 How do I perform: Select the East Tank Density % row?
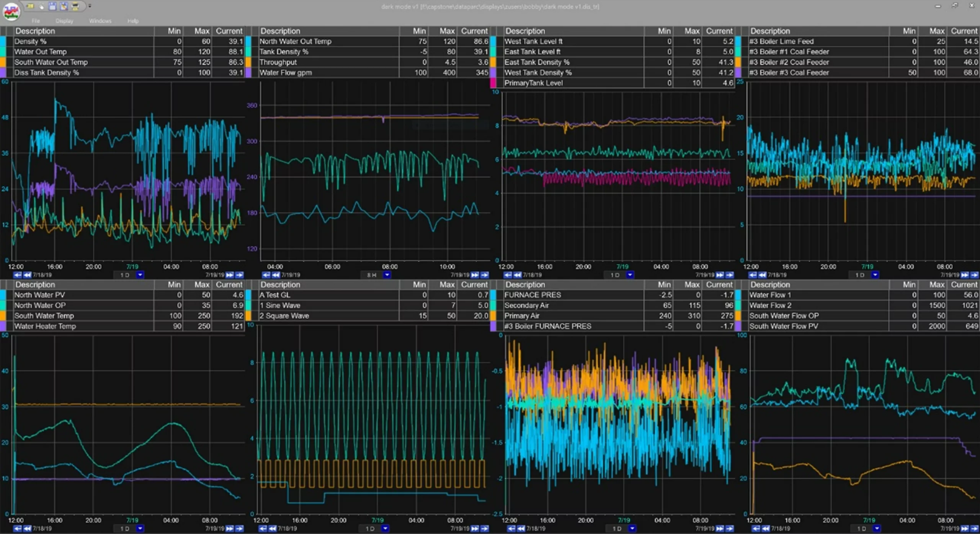(612, 62)
